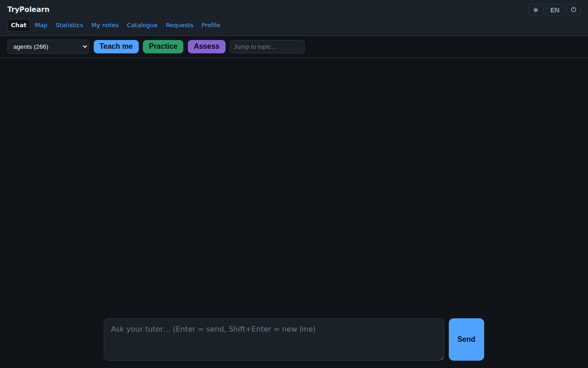Click the Ask your tutor message box

[x=274, y=339]
